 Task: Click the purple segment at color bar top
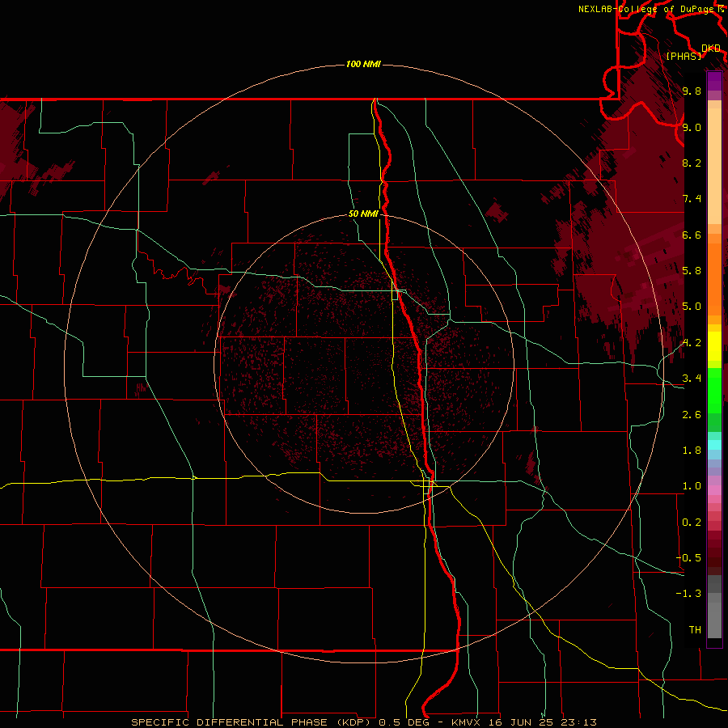coord(714,81)
